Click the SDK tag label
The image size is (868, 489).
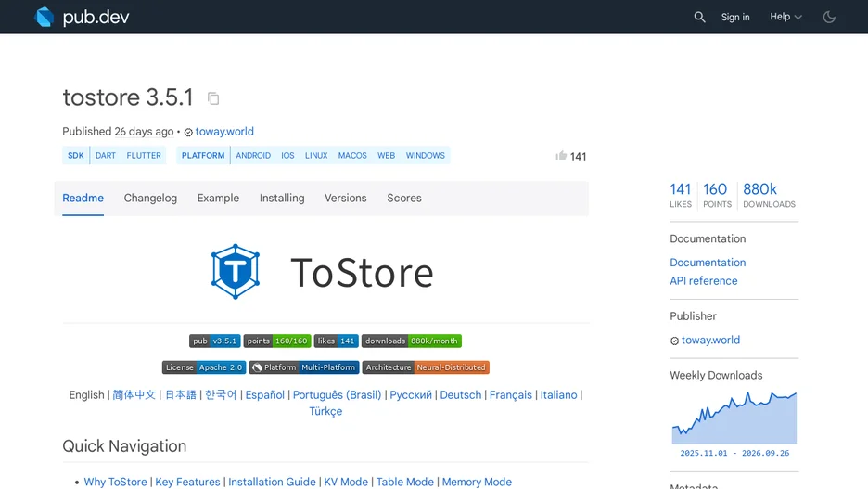click(x=76, y=156)
